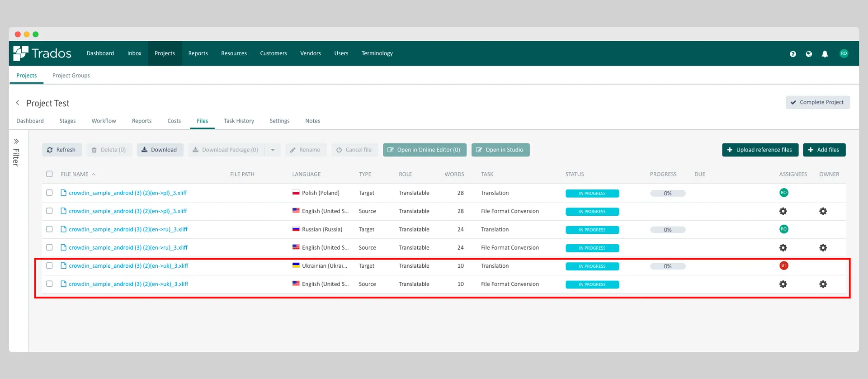Viewport: 868px width, 379px height.
Task: Click owner gear icon in (en->ru) source row
Action: pyautogui.click(x=823, y=248)
